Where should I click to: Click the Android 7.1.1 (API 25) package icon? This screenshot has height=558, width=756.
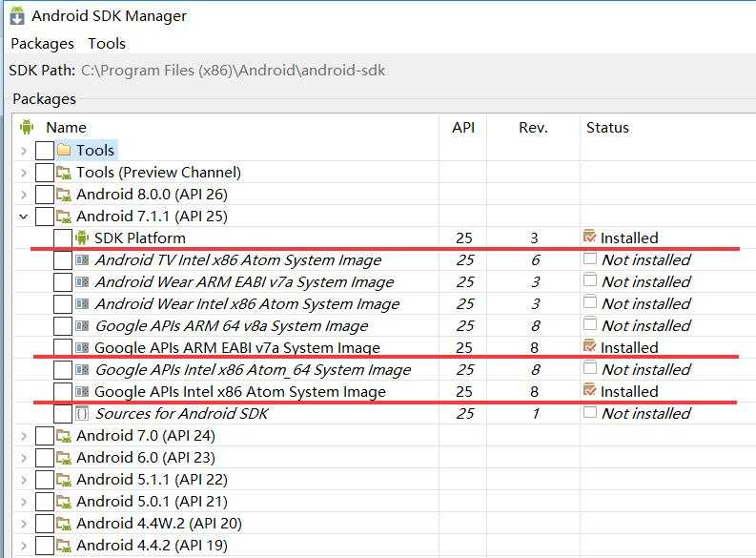tap(64, 217)
